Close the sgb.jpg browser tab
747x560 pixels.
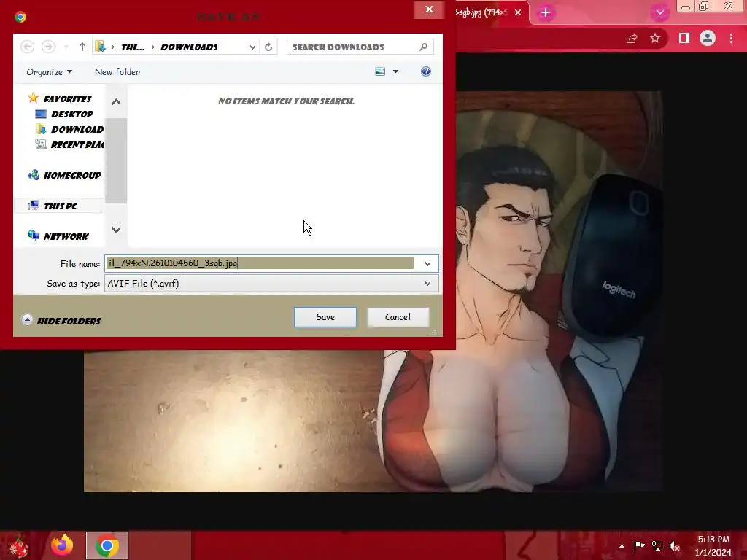pos(519,12)
